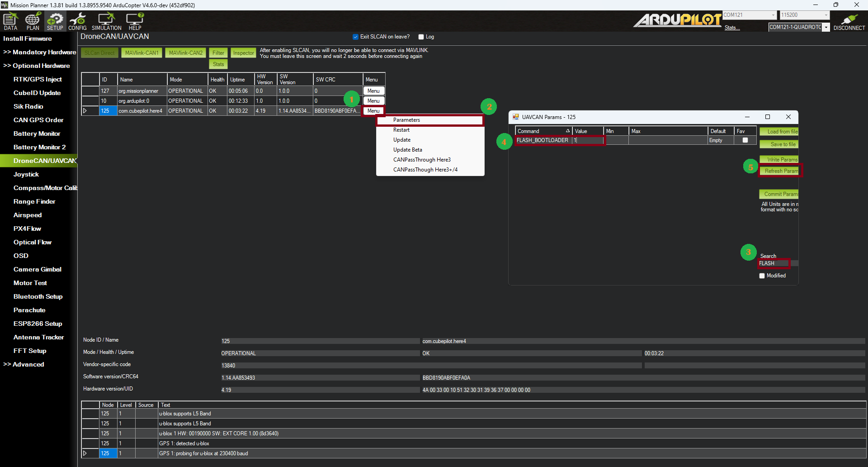Open RTK/GPS Inject page
868x467 pixels.
pos(38,79)
